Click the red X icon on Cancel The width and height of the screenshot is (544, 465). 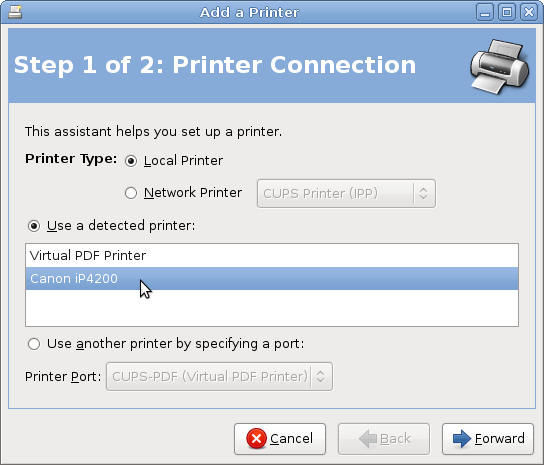click(x=256, y=439)
